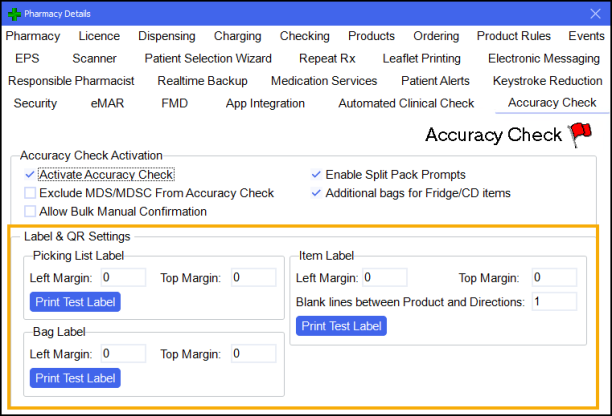Go to the Automated Clinical Check tab
The height and width of the screenshot is (416, 612).
coord(406,103)
